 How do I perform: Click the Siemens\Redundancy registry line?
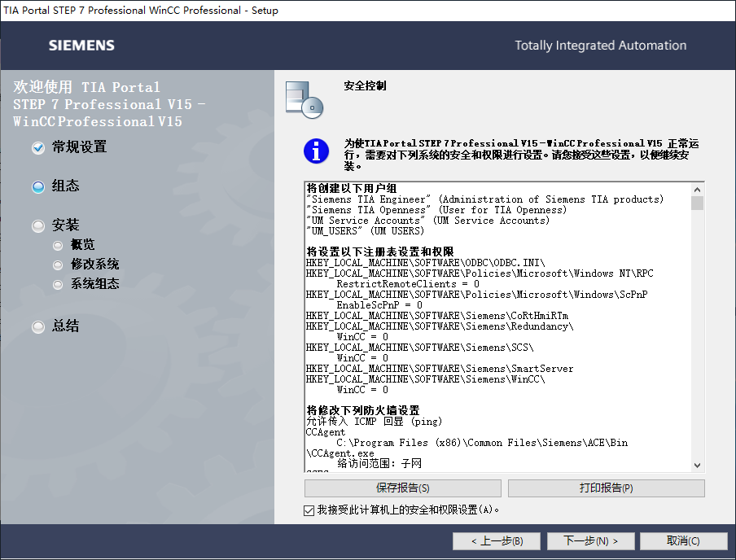point(440,326)
